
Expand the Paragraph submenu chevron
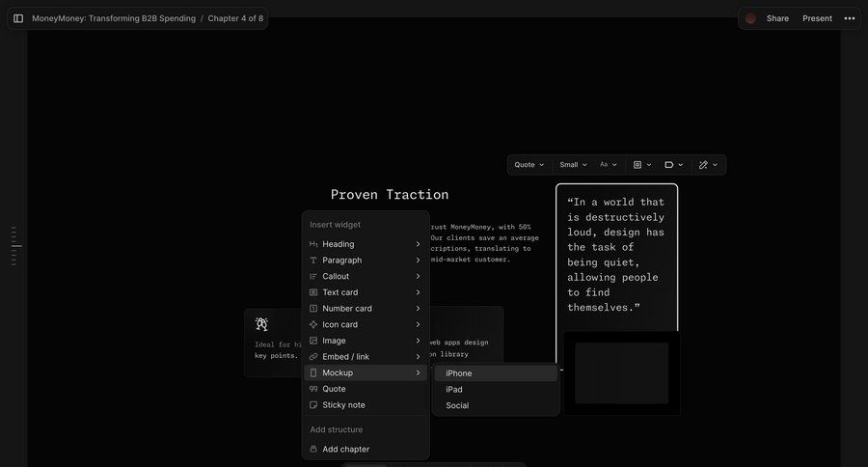click(x=418, y=261)
